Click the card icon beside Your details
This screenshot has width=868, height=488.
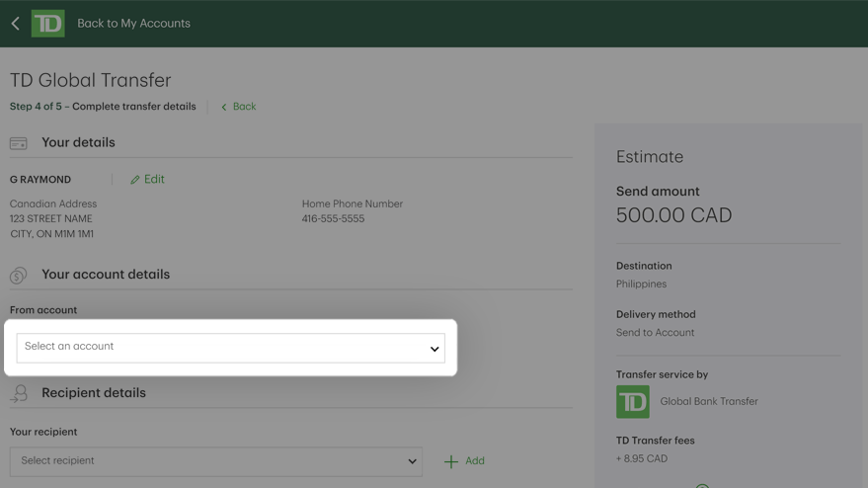coord(18,143)
